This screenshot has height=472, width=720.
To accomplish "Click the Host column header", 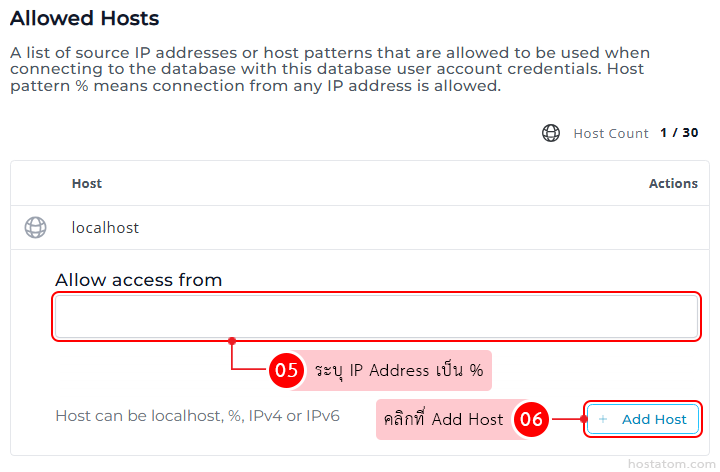I will pos(87,183).
